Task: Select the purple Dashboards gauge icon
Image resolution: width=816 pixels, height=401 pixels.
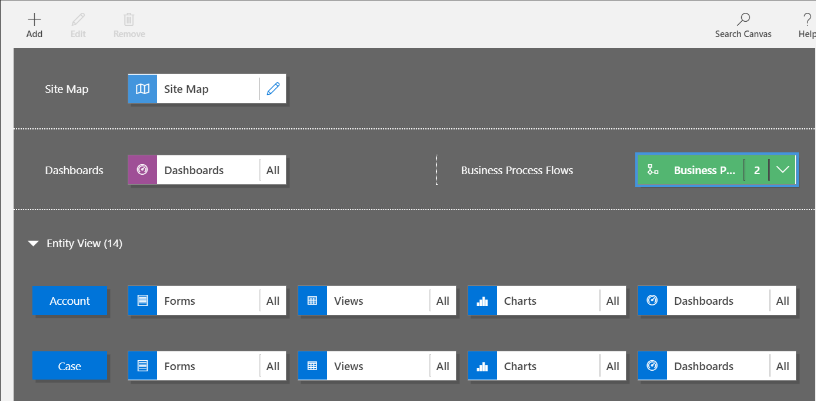Action: coord(143,170)
